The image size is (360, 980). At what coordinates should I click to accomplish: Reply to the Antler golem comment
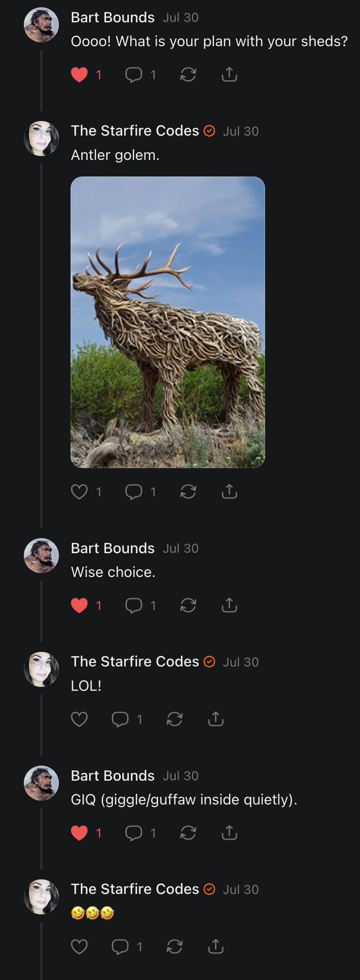[134, 491]
